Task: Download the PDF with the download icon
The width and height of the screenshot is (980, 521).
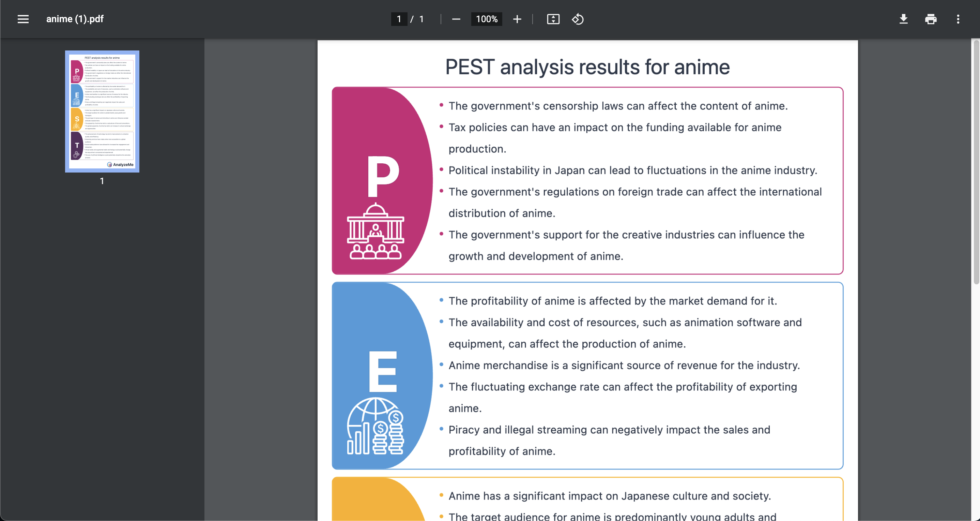Action: click(903, 19)
